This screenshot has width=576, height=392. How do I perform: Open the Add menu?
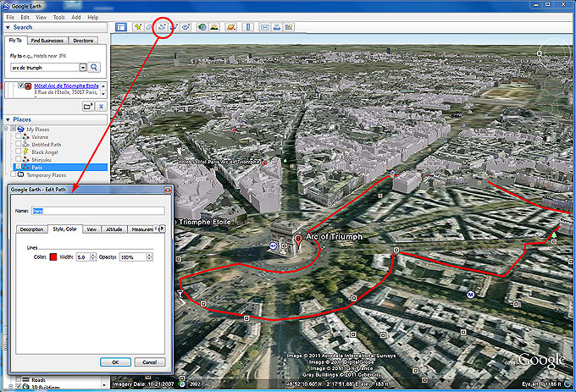pyautogui.click(x=76, y=17)
